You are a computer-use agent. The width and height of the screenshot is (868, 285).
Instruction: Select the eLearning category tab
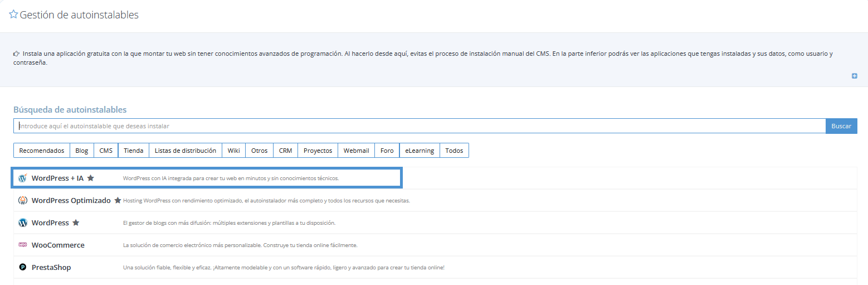pos(420,151)
